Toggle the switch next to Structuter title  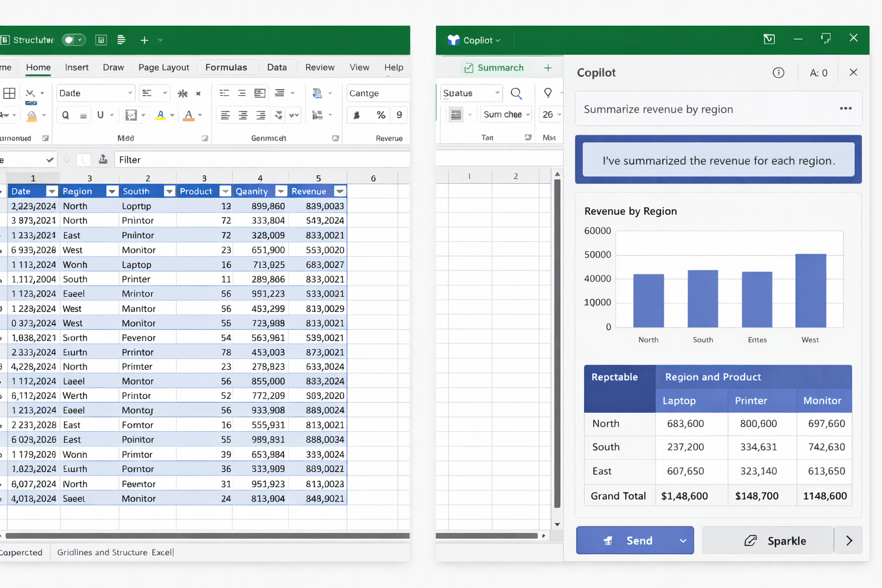[73, 40]
